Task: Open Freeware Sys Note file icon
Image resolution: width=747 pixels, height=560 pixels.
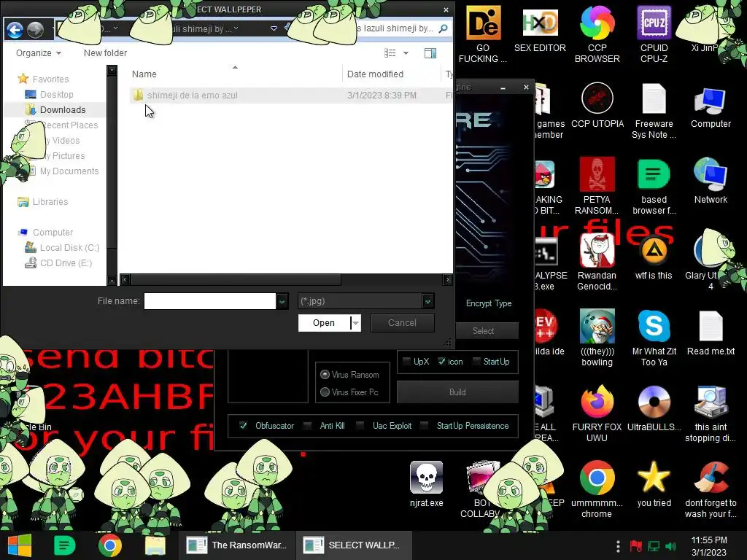Action: [x=654, y=111]
